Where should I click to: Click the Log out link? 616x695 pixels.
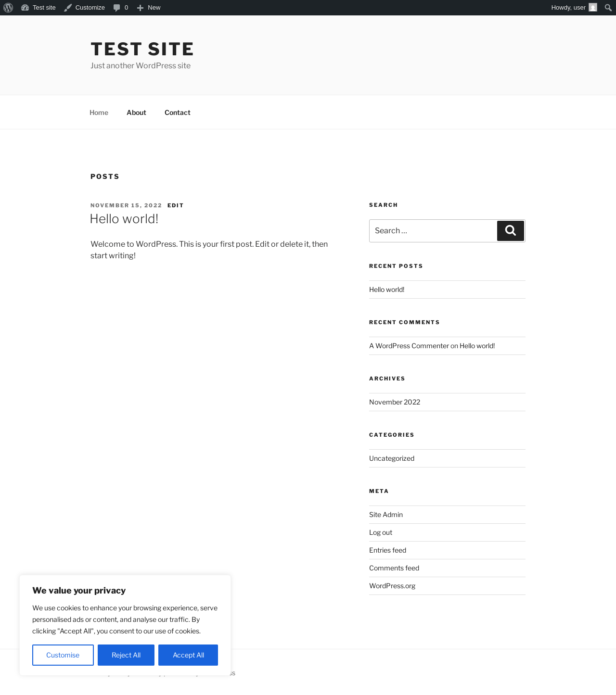coord(381,532)
